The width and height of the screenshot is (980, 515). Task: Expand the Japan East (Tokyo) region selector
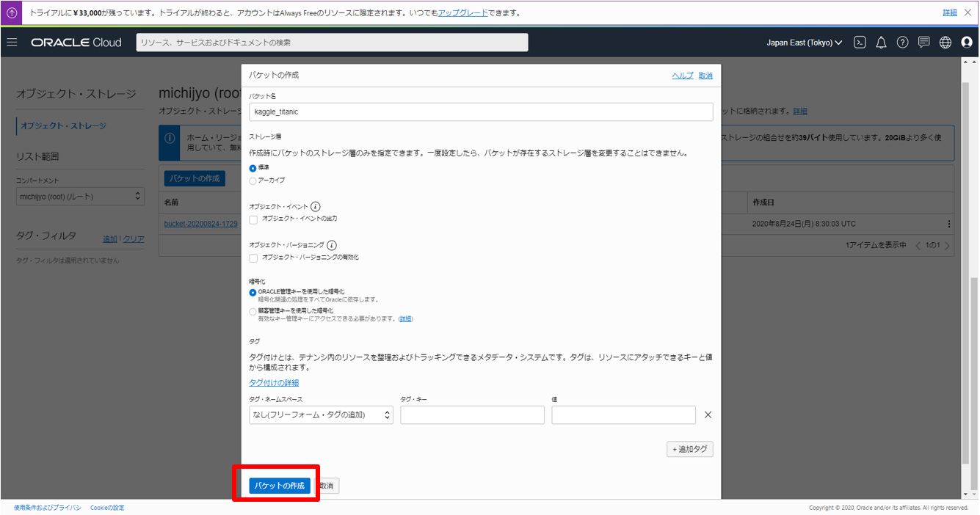click(x=805, y=43)
